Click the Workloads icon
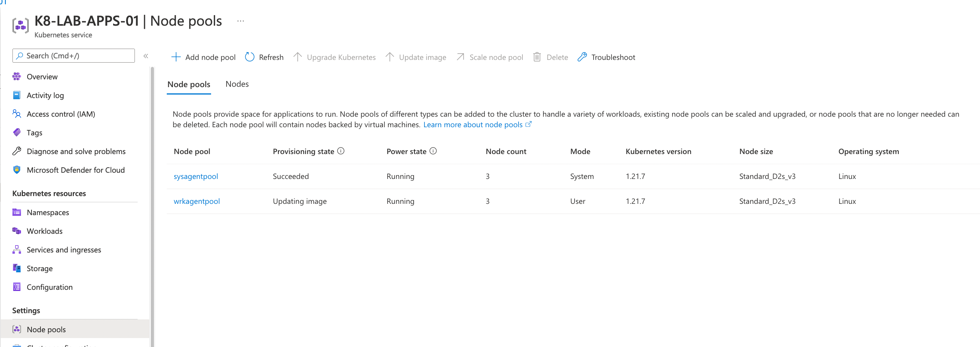Viewport: 980px width, 347px height. tap(17, 231)
